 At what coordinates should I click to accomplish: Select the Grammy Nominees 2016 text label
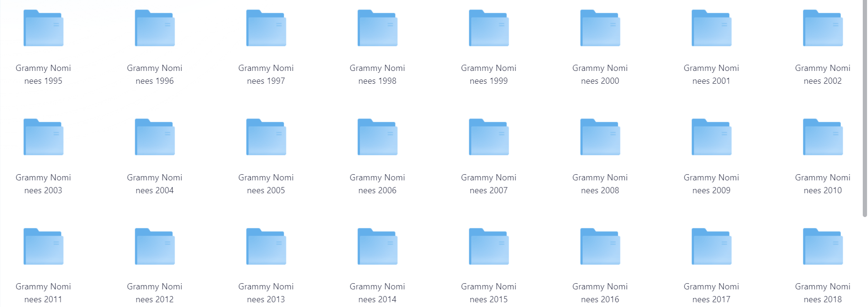tap(600, 293)
